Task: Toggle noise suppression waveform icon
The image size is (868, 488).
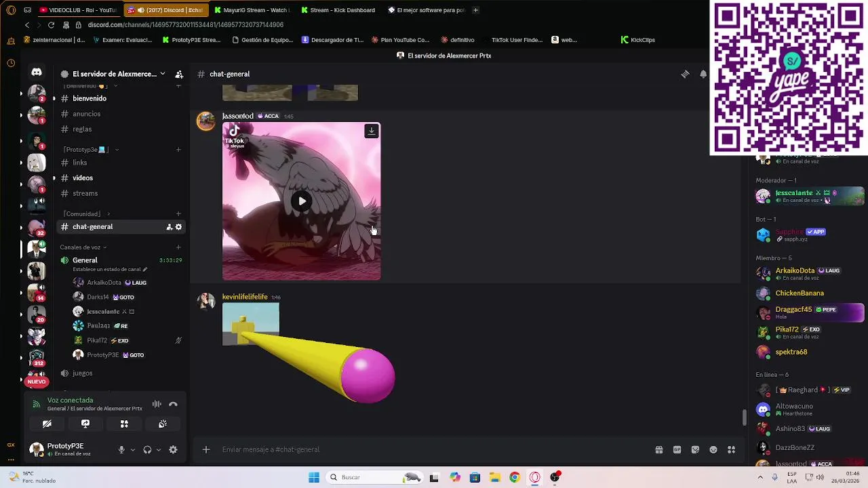Action: [x=157, y=404]
